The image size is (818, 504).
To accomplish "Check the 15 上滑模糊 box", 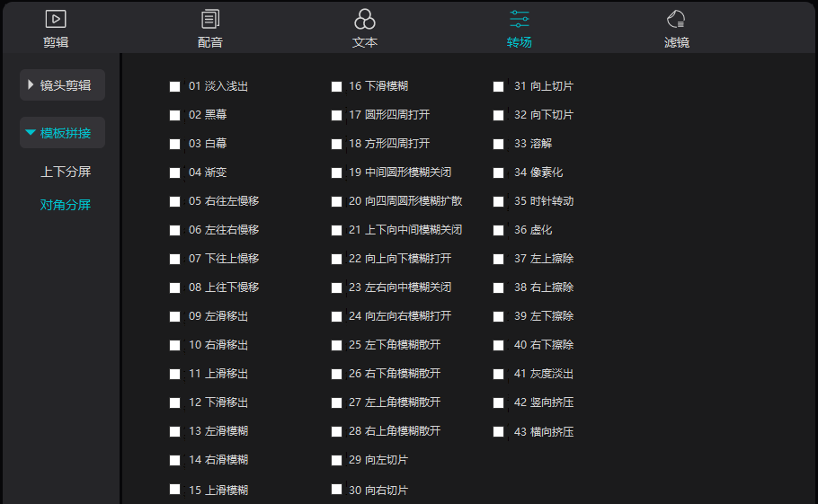I will coord(174,490).
